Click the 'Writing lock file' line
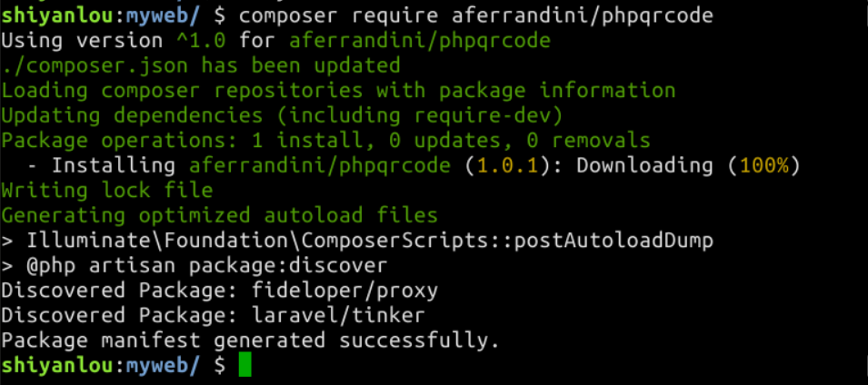 [107, 191]
